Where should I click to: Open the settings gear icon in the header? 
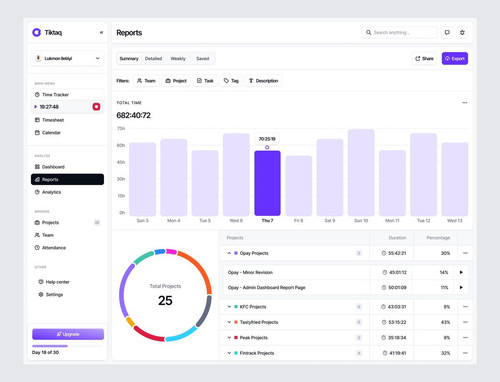(x=462, y=32)
